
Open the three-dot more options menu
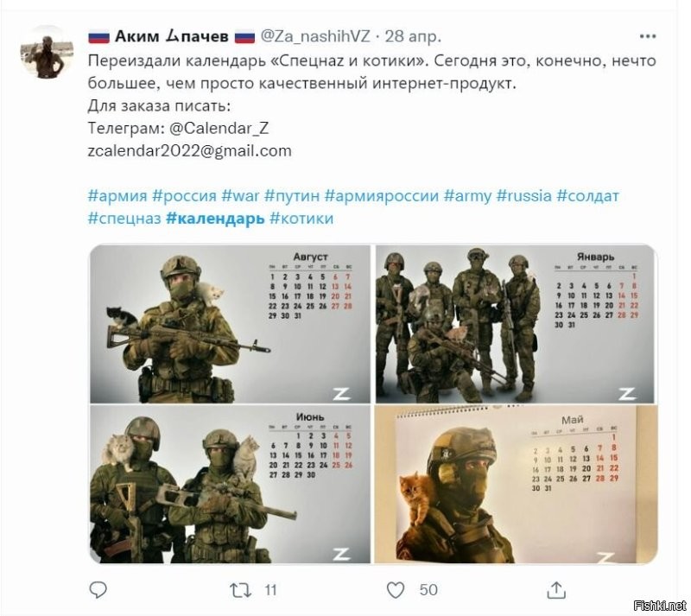(647, 36)
